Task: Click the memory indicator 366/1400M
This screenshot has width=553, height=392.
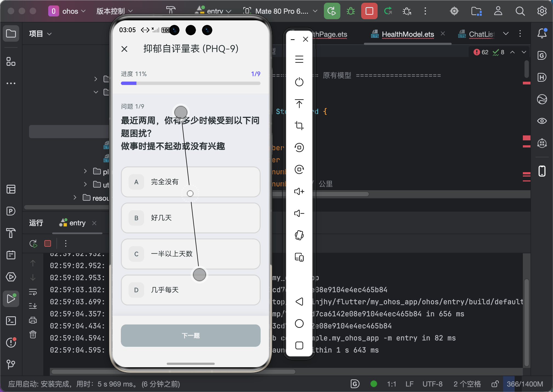Action: [x=525, y=384]
